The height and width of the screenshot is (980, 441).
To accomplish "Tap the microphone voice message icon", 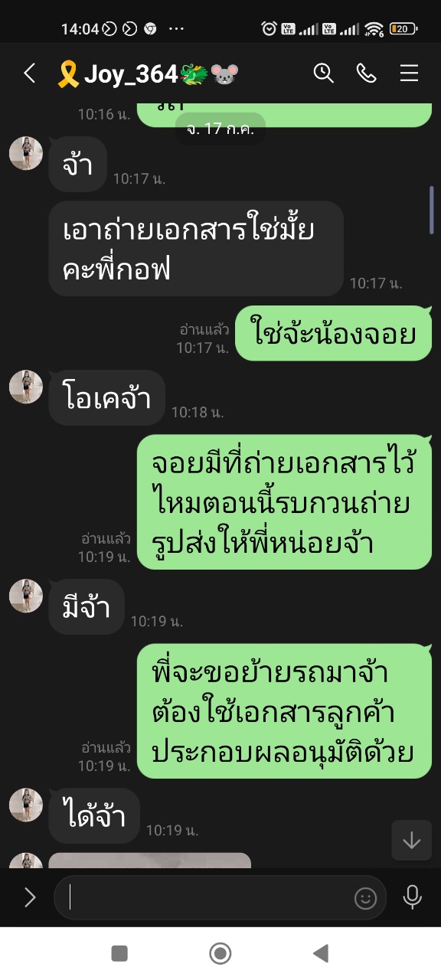I will click(412, 897).
